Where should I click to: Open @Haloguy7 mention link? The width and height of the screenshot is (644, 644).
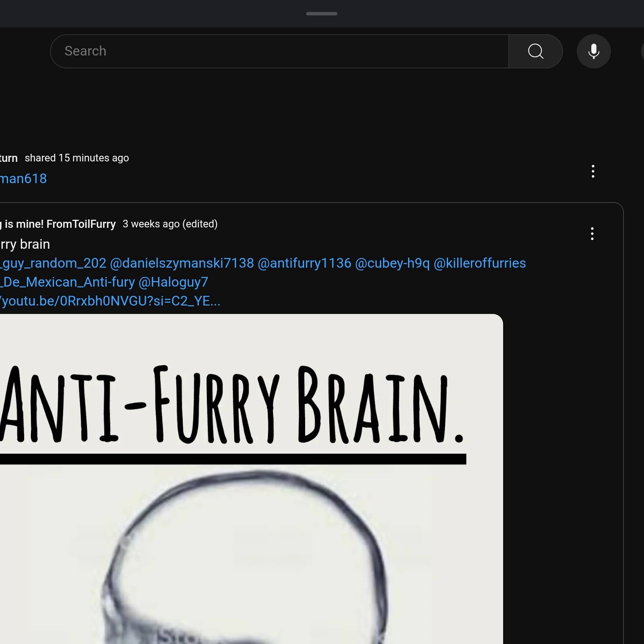[173, 282]
